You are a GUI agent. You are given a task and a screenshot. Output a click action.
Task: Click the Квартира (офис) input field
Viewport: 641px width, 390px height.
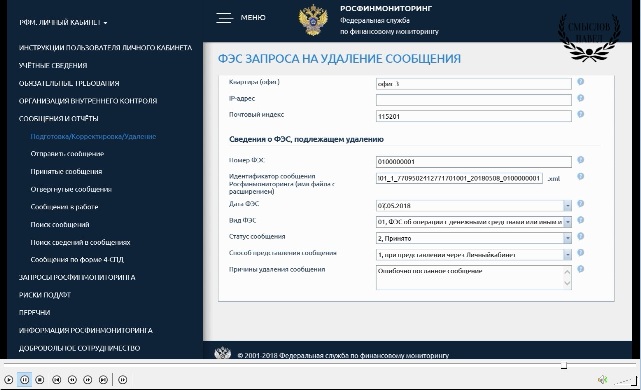(x=473, y=84)
